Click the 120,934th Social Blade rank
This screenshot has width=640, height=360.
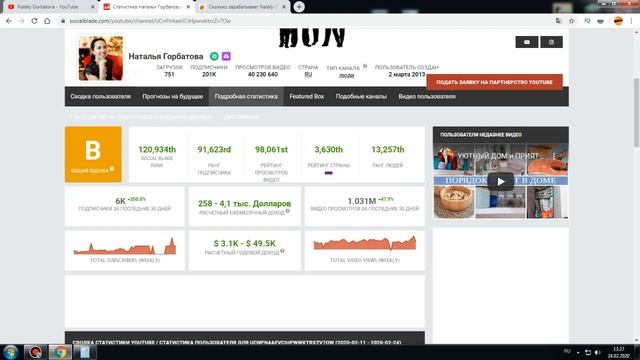157,150
